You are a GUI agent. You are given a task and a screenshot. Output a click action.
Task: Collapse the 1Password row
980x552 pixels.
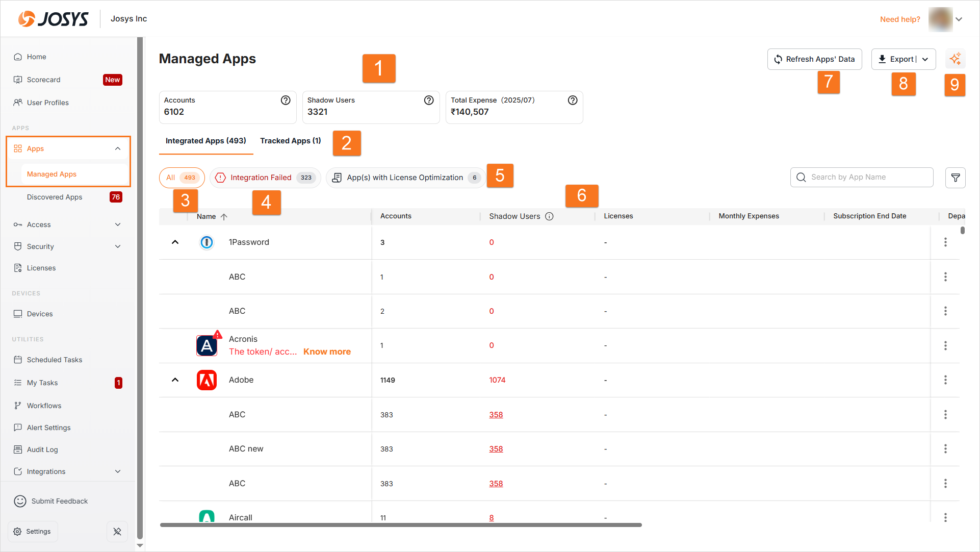click(175, 242)
